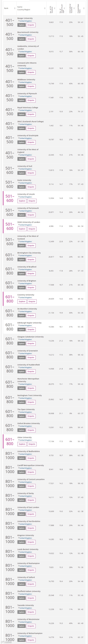The height and width of the screenshot is (644, 88).
Task: Sort by No. of students per staff
Action: coord(64,8)
